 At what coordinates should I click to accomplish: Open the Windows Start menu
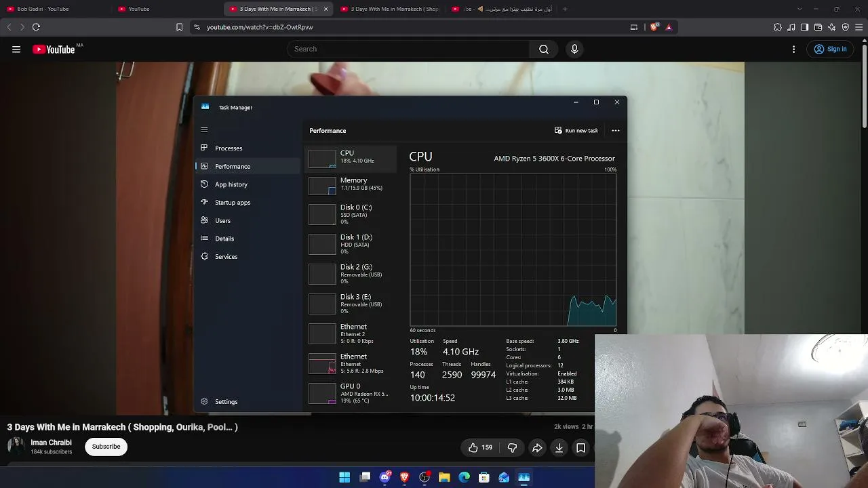(x=344, y=478)
